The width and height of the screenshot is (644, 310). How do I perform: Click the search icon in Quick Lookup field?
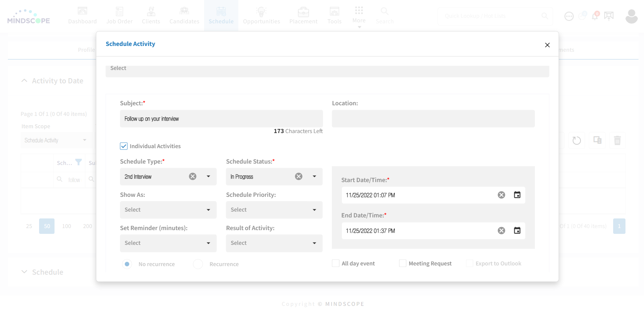[x=545, y=16]
